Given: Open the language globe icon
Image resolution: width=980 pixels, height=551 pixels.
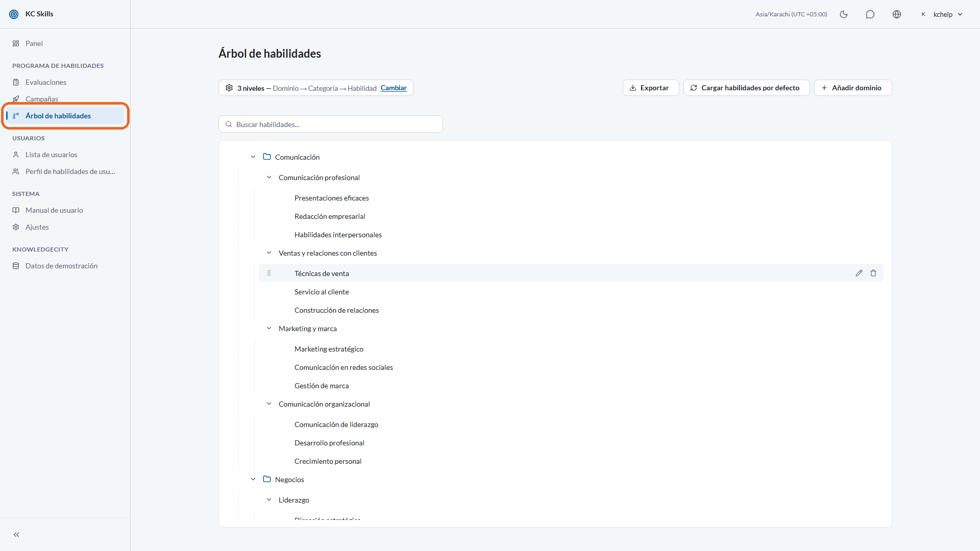Looking at the screenshot, I should pos(897,14).
